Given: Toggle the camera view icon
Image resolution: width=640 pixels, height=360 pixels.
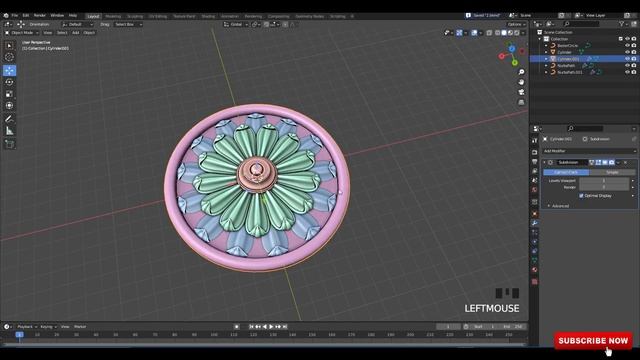Looking at the screenshot, I should click(521, 92).
